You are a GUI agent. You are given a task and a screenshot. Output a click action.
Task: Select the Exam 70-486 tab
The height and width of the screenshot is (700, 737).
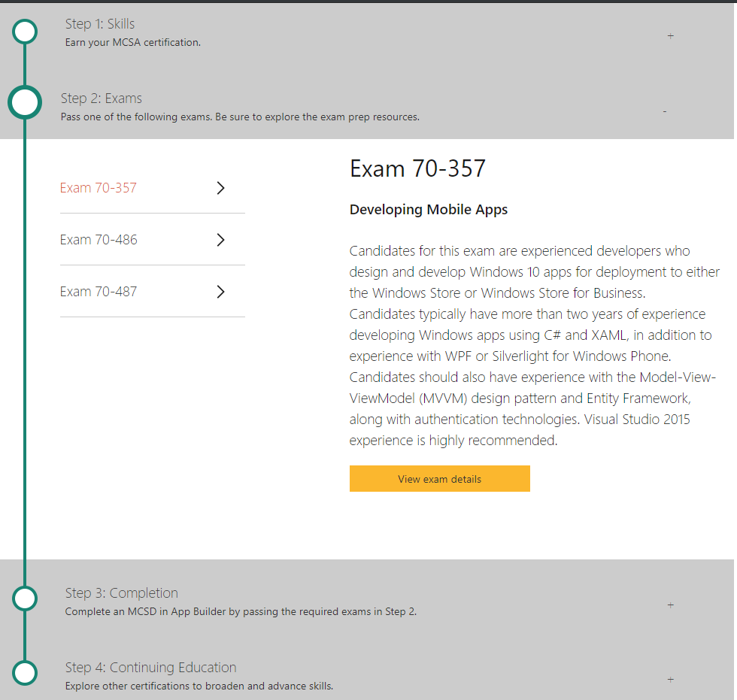[152, 240]
